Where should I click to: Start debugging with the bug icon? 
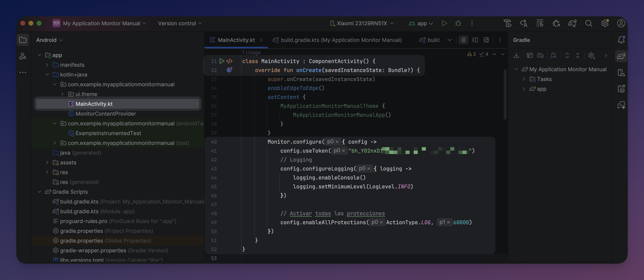tap(458, 23)
